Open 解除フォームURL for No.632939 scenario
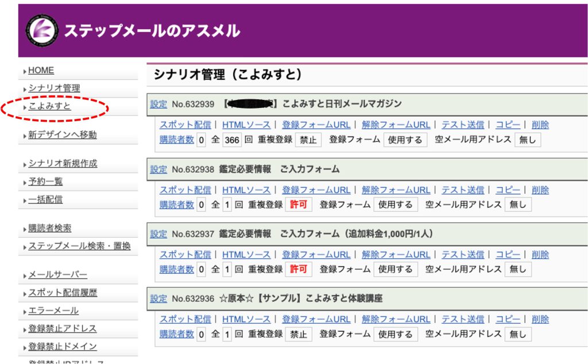The image size is (588, 364). (396, 125)
